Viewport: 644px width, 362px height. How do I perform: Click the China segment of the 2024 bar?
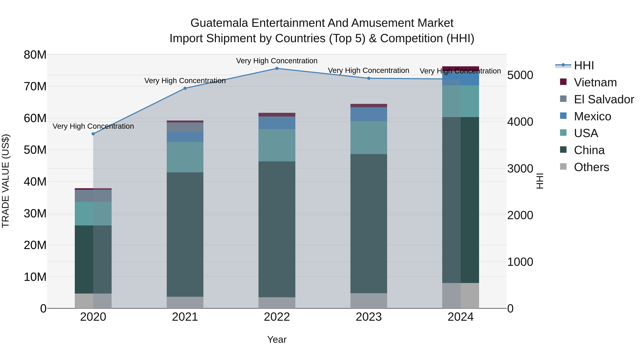460,200
